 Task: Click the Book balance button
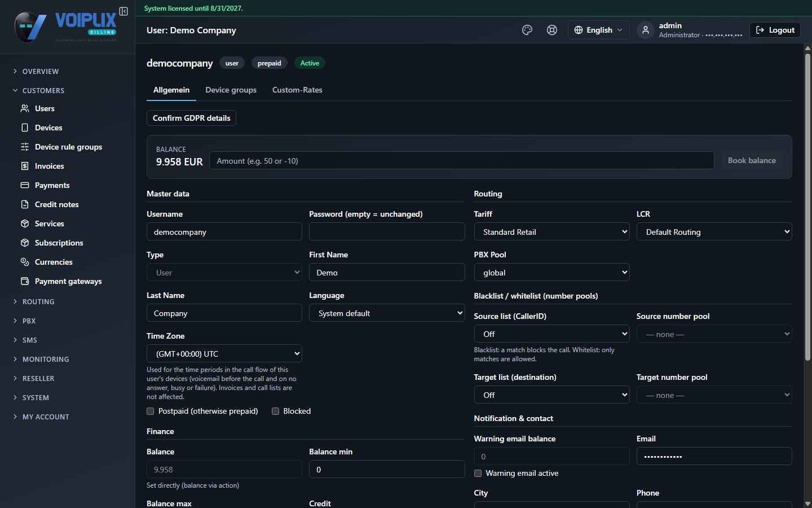752,160
